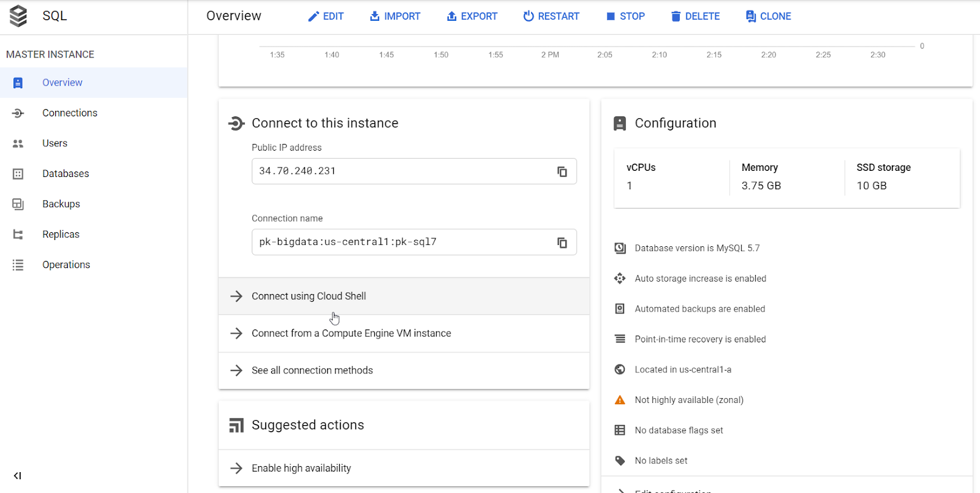Click the automated backups icon
The width and height of the screenshot is (980, 493).
[x=620, y=309]
